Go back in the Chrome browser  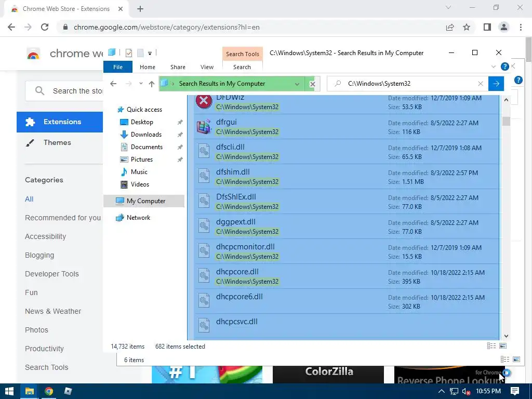[11, 27]
